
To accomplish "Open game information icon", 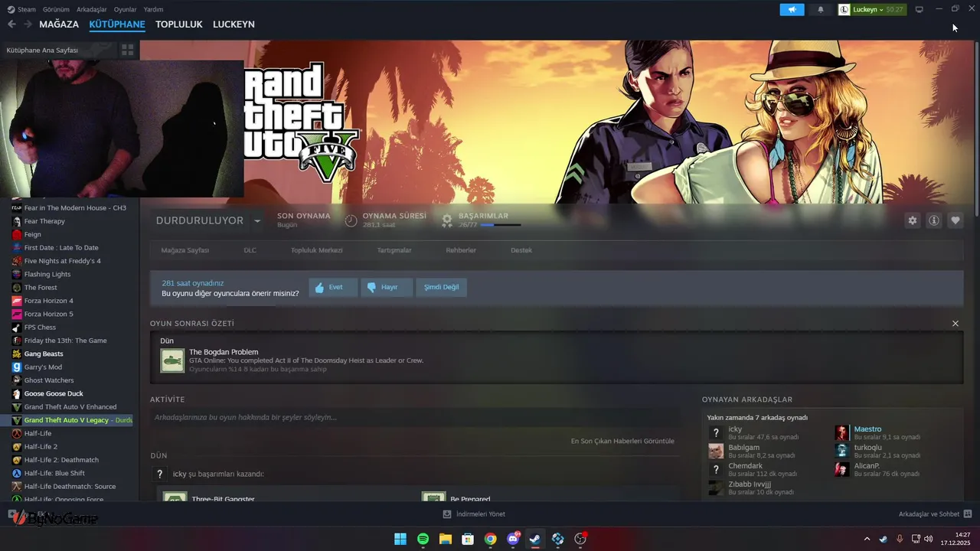I will click(934, 220).
